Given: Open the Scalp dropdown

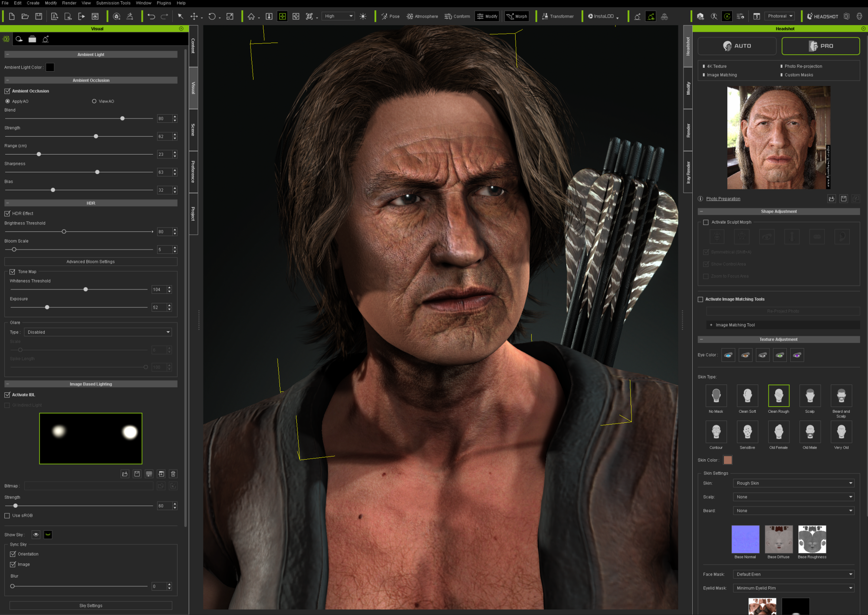Looking at the screenshot, I should point(794,497).
